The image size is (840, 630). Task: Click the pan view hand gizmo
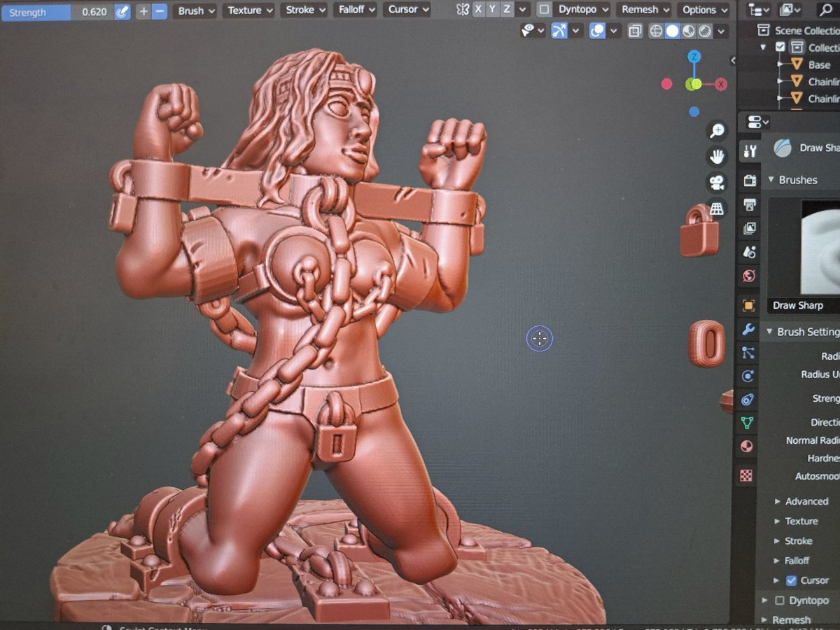pos(717,157)
